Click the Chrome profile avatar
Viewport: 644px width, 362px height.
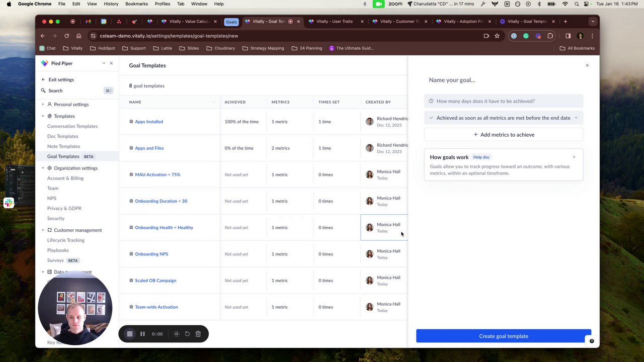[580, 36]
